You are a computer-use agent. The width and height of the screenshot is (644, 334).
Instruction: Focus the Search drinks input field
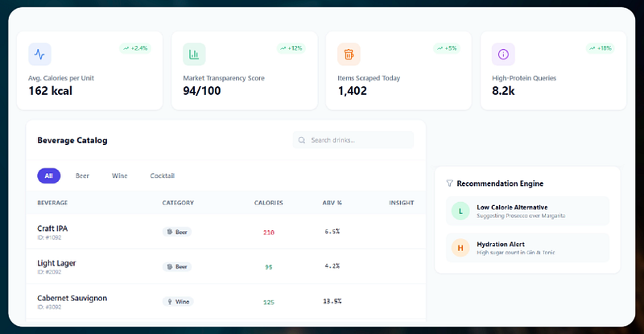(x=353, y=140)
